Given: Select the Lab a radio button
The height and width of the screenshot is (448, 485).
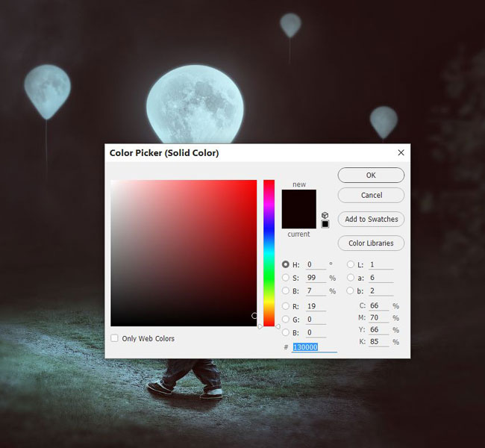Looking at the screenshot, I should (x=351, y=278).
